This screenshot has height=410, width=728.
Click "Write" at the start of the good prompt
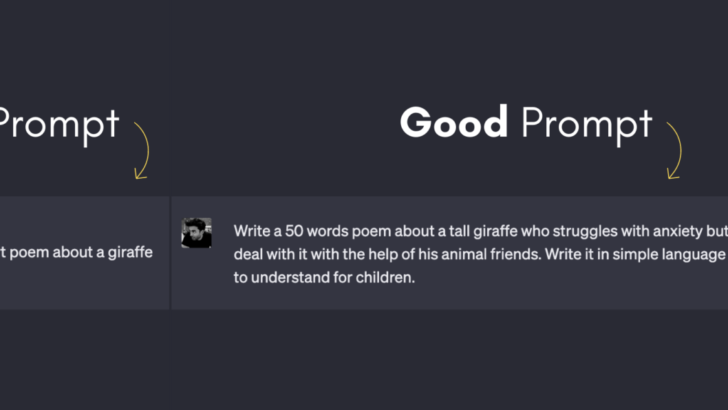[253, 230]
